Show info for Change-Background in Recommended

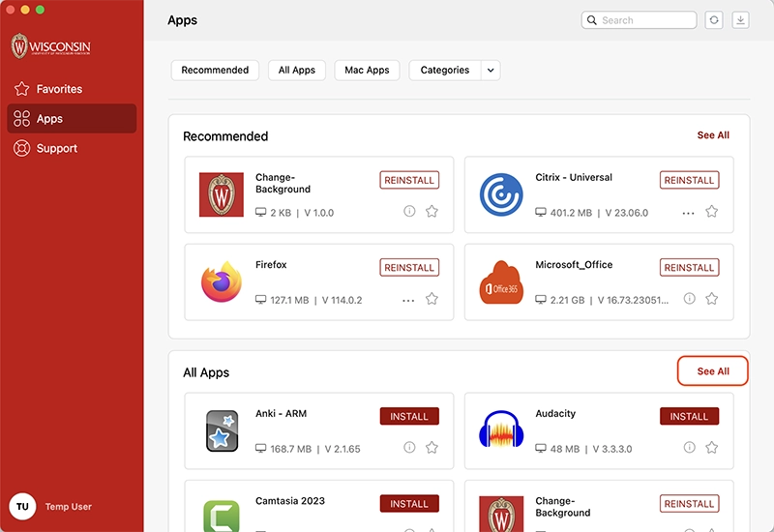tap(409, 211)
